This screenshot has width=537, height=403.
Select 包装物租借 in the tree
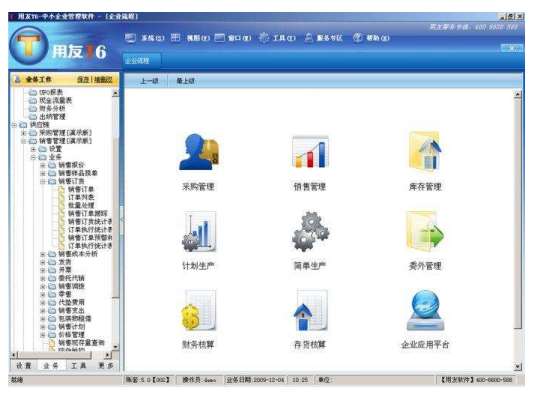[x=75, y=318]
